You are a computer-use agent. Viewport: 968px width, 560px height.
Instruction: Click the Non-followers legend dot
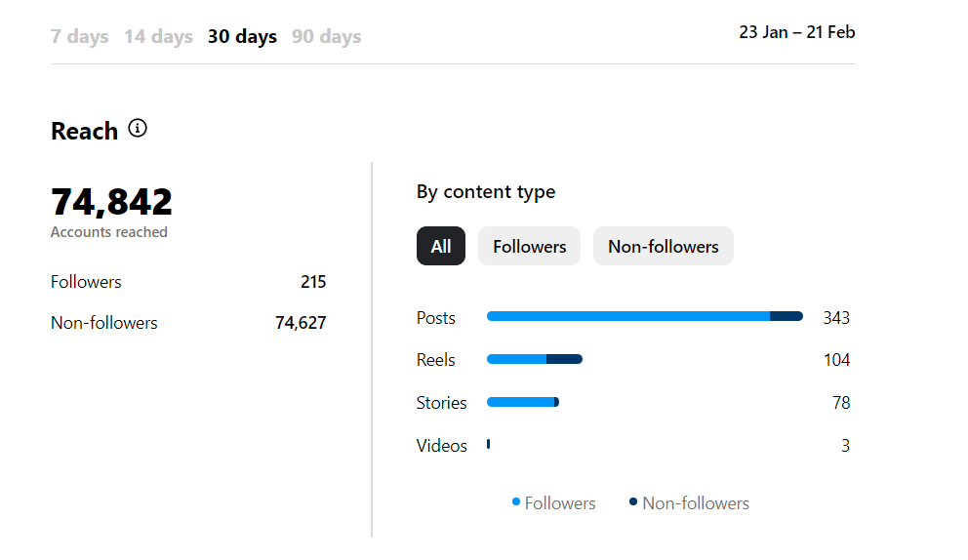[633, 502]
